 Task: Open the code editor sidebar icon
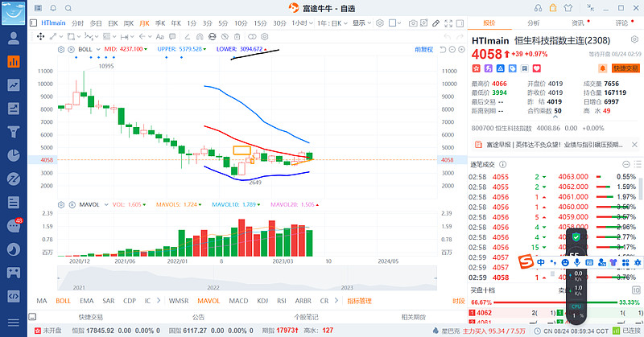point(14,296)
